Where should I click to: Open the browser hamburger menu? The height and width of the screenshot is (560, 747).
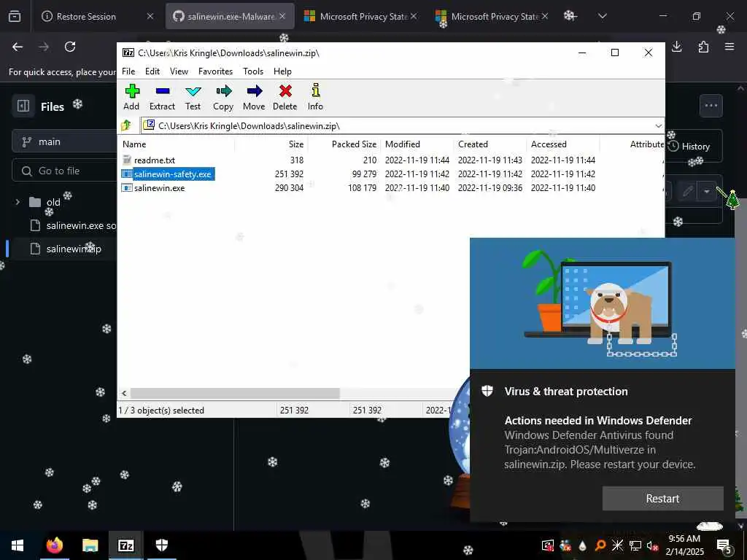tap(729, 47)
